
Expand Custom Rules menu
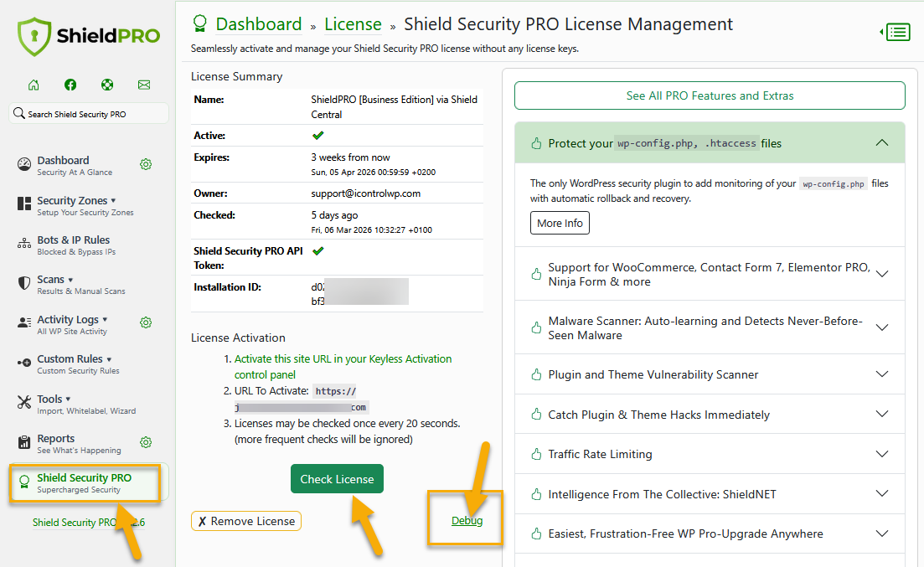pos(79,363)
